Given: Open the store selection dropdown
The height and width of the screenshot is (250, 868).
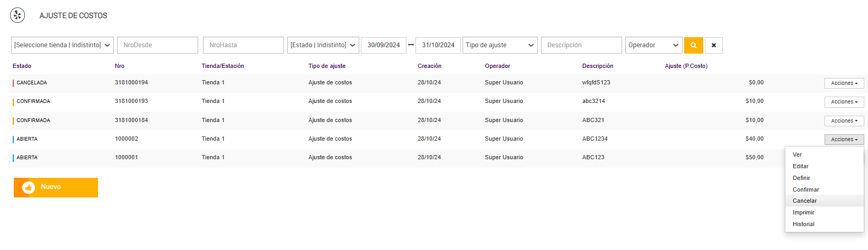Looking at the screenshot, I should point(63,45).
